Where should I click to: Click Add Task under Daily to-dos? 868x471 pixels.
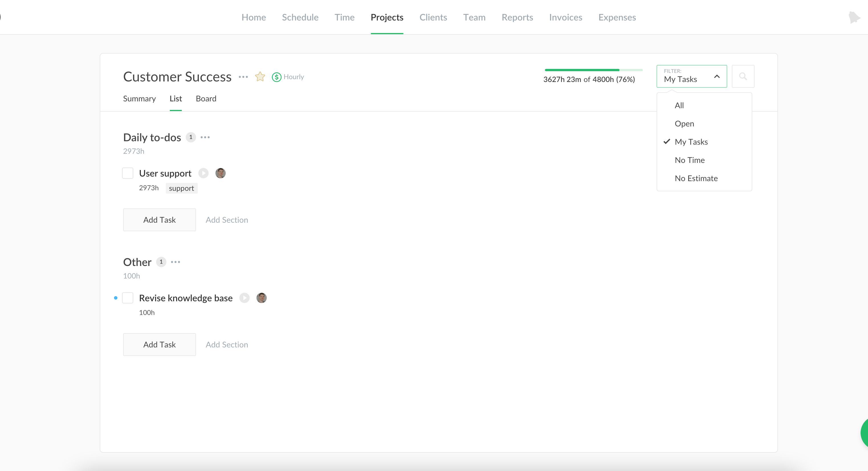pyautogui.click(x=159, y=220)
